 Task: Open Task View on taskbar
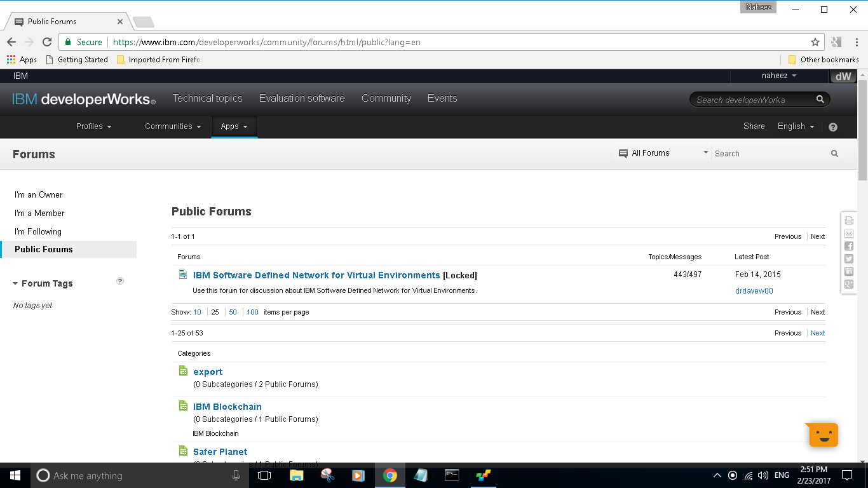pyautogui.click(x=264, y=475)
